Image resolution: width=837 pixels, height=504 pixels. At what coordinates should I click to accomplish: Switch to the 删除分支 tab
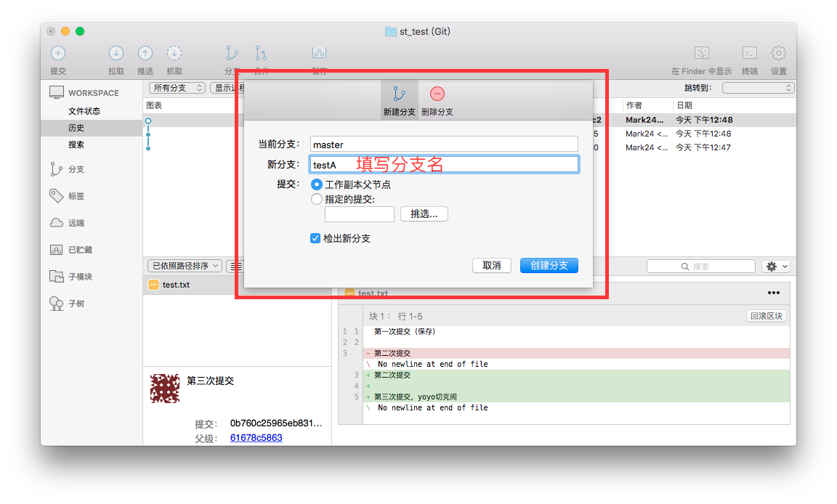coord(437,99)
